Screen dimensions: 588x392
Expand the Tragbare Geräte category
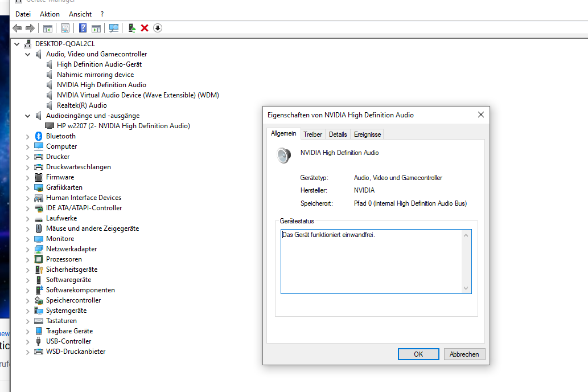coord(27,332)
